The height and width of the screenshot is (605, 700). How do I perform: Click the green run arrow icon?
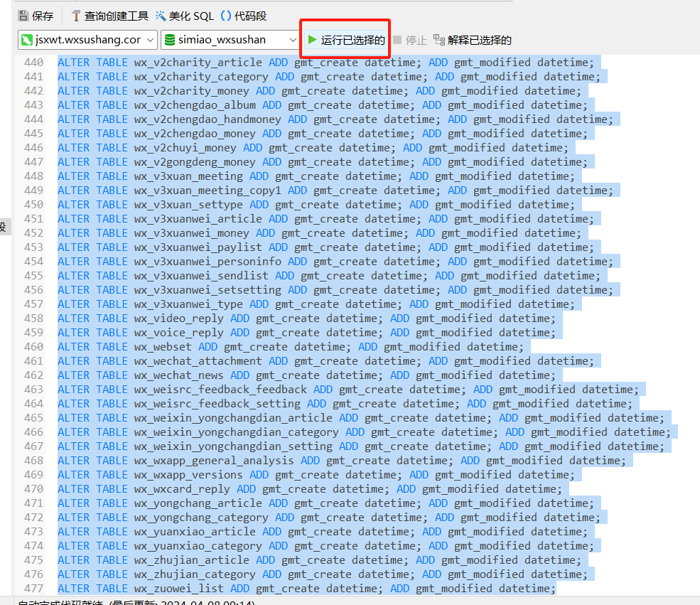pos(313,40)
